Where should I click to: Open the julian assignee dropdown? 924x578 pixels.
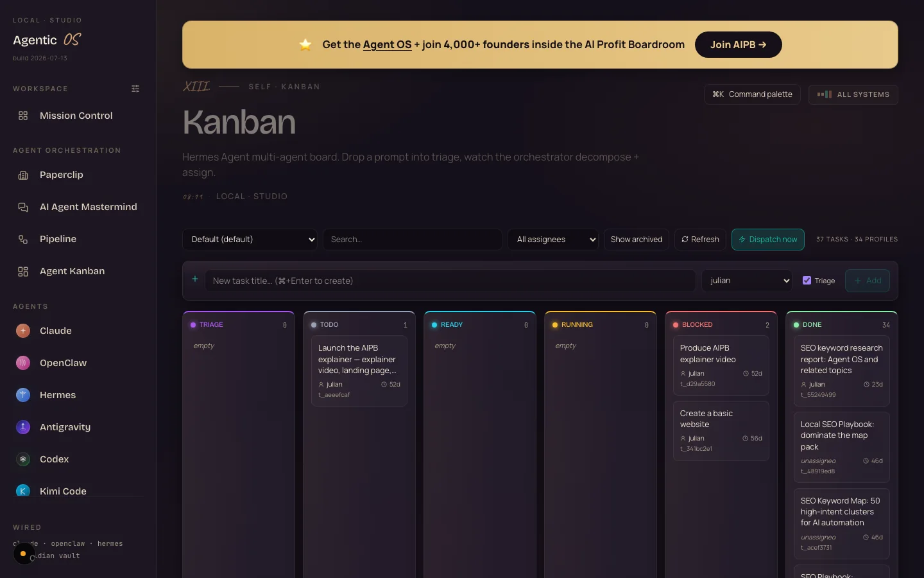(x=747, y=281)
